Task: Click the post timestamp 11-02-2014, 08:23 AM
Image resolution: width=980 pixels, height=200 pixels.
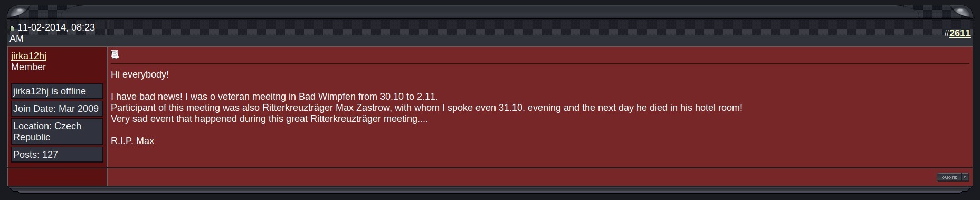Action: tap(52, 33)
